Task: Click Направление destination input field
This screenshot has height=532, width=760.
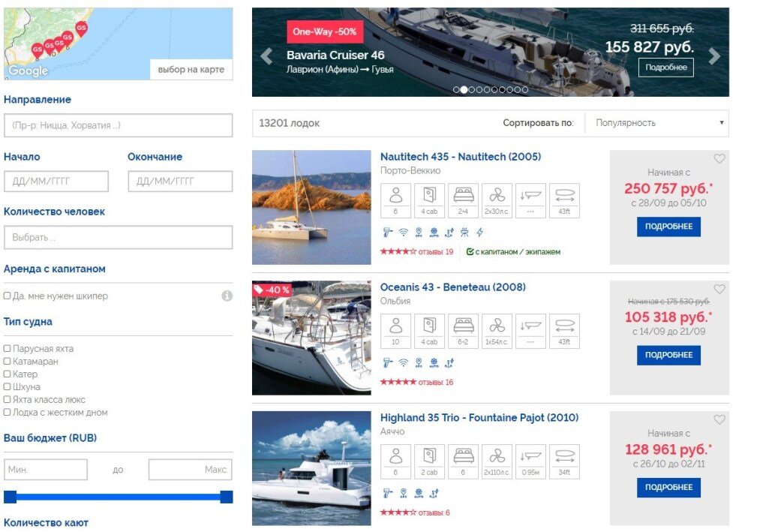Action: [x=119, y=125]
